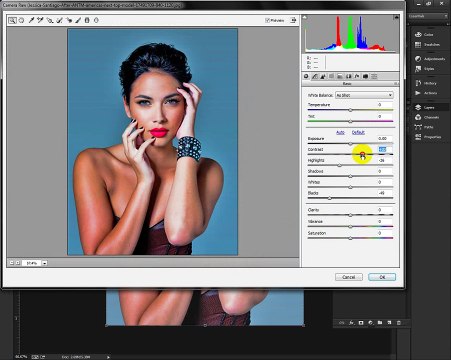Viewport: 451px width, 360px height.
Task: Click the Highlights slider handle
Action: (x=340, y=165)
